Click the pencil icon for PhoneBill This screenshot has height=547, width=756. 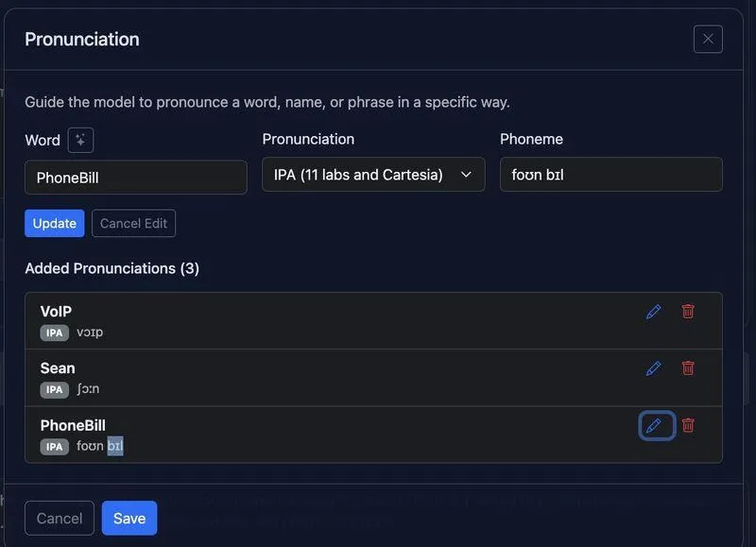click(654, 426)
